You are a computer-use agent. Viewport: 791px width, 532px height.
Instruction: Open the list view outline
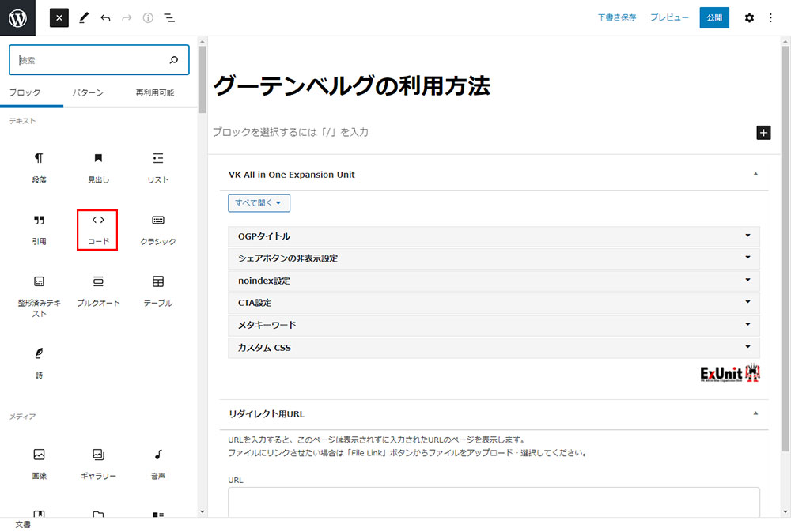pos(169,17)
